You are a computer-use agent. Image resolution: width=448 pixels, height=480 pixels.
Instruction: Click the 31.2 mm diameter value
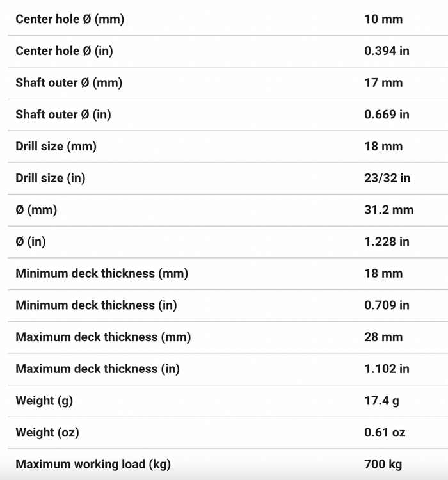point(389,210)
